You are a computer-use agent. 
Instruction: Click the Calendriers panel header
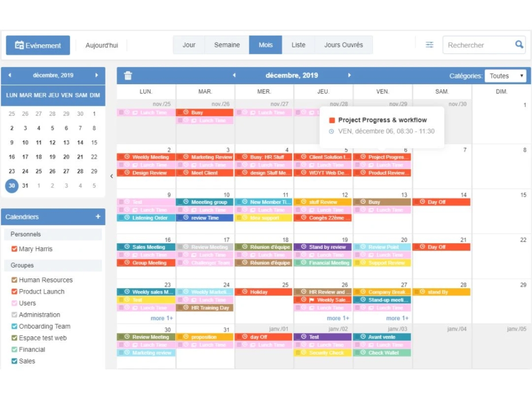click(x=53, y=217)
